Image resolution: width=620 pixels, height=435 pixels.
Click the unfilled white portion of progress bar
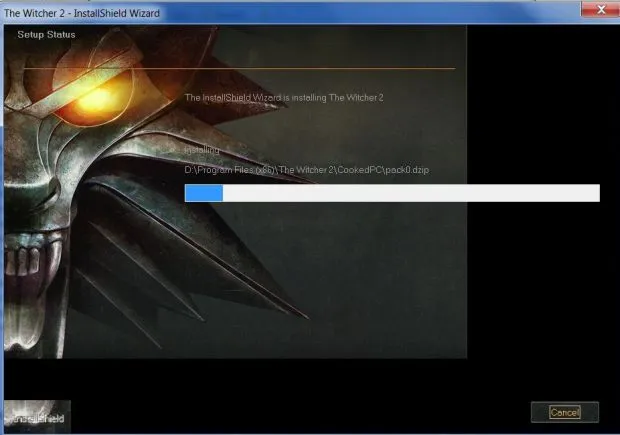coord(410,193)
